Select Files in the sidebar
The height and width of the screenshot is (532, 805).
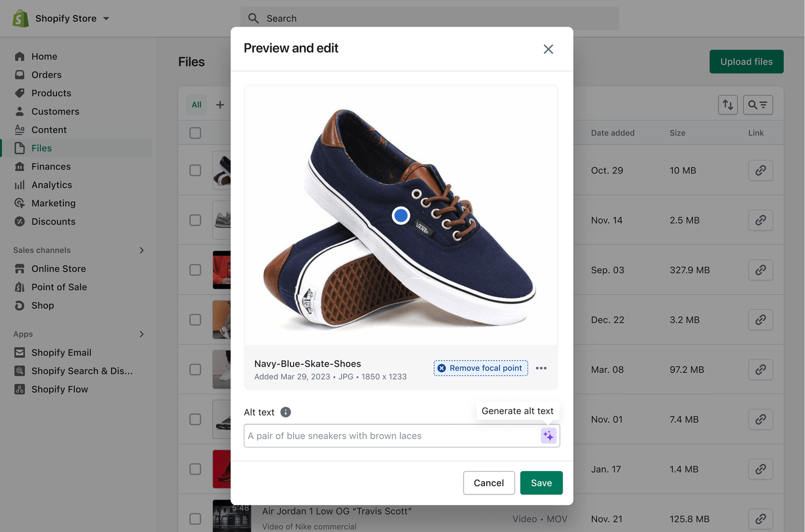click(76, 148)
